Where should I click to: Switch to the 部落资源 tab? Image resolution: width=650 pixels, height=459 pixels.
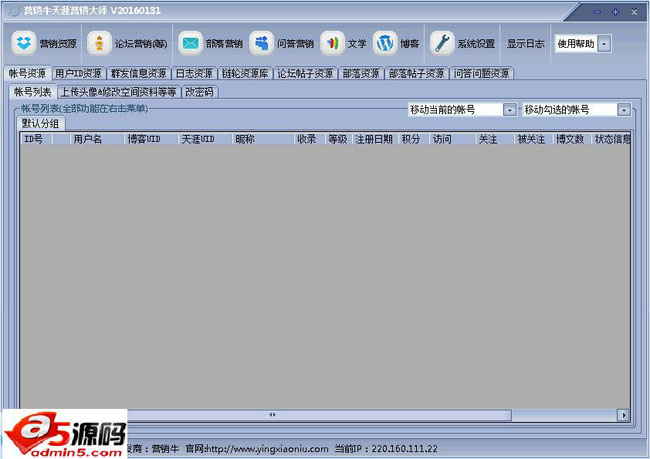click(361, 74)
